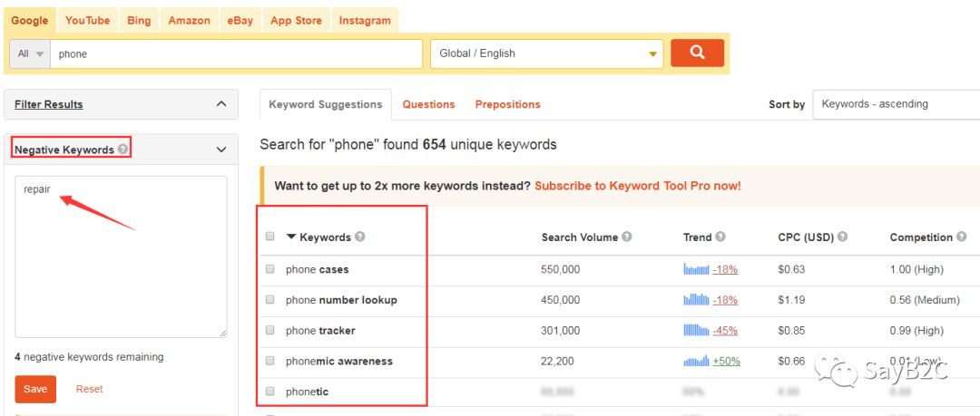
Task: Click help icon beside Competition header
Action: (961, 237)
